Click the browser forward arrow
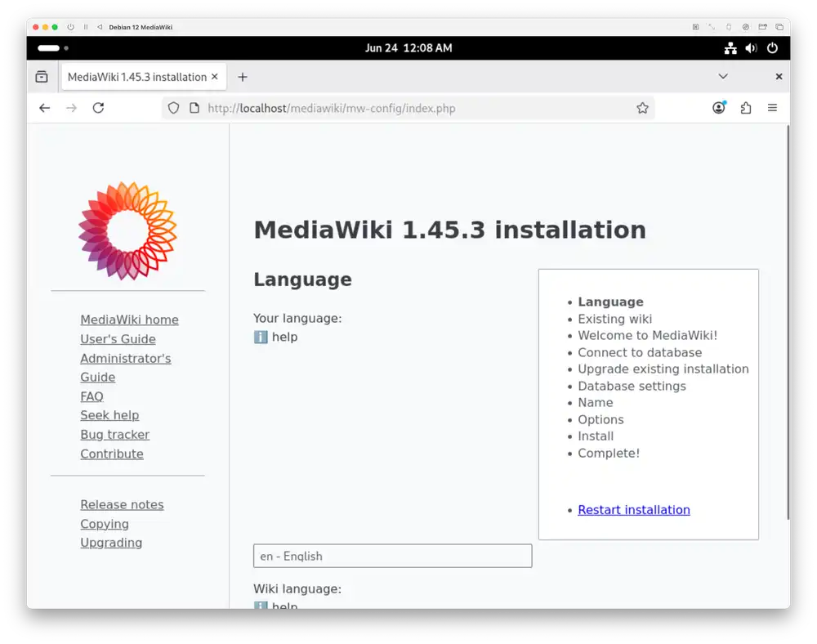 71,108
